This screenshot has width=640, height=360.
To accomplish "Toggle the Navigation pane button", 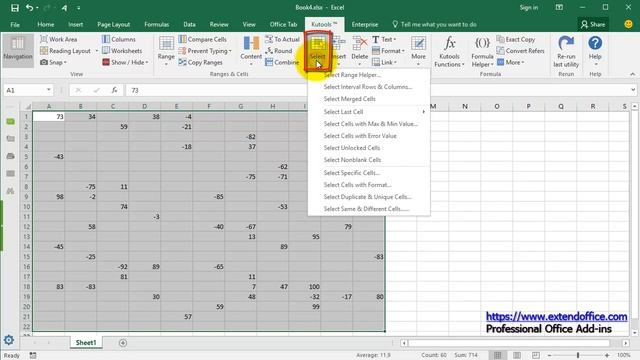I will [x=18, y=51].
